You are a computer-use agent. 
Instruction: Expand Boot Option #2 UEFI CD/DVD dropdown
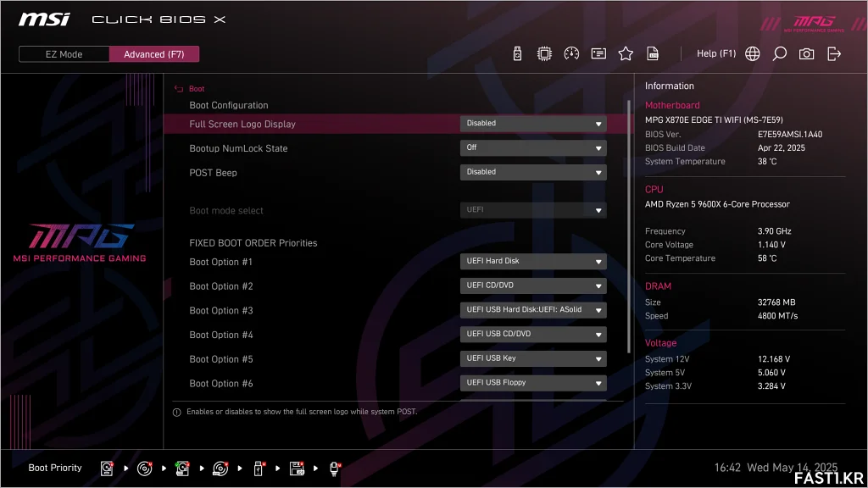[x=533, y=286]
